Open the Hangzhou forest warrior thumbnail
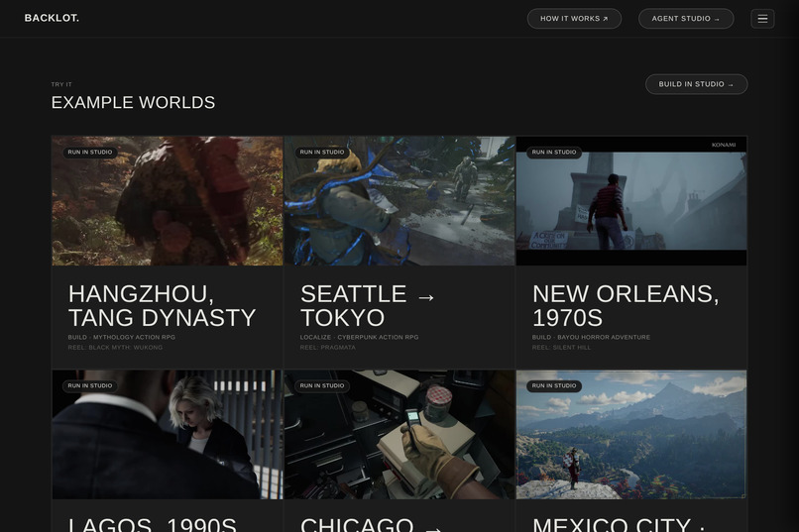The width and height of the screenshot is (799, 532). pyautogui.click(x=168, y=200)
